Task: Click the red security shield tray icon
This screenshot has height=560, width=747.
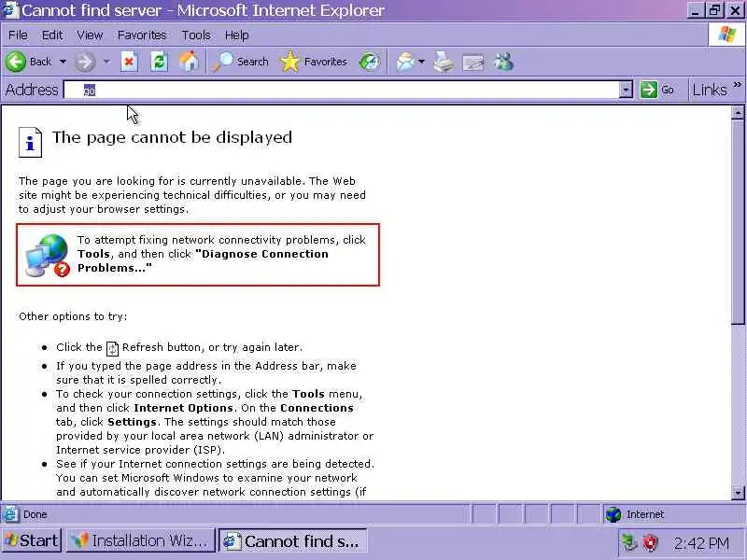Action: tap(650, 542)
